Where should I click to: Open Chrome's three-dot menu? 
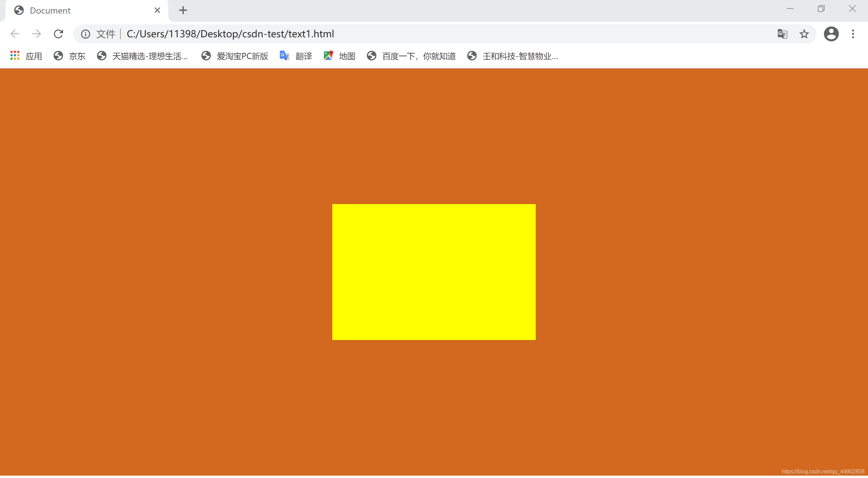click(x=853, y=34)
